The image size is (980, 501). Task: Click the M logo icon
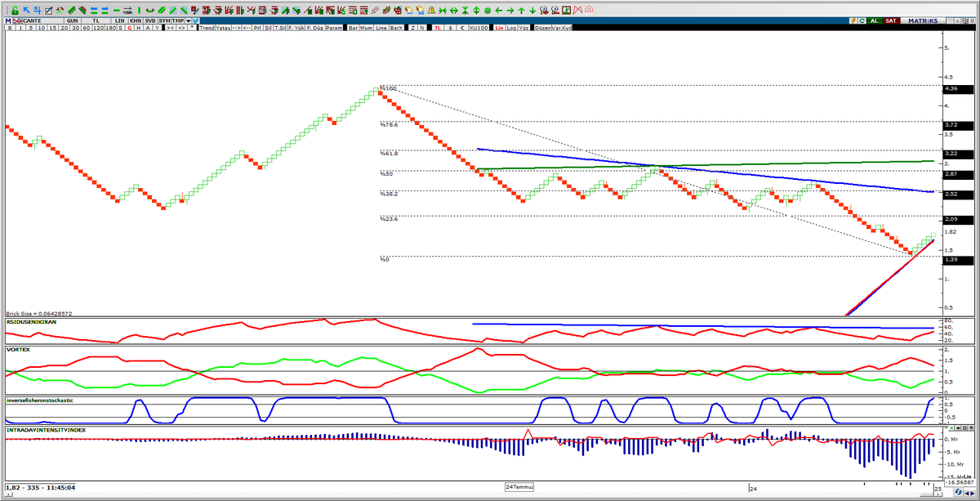7,20
